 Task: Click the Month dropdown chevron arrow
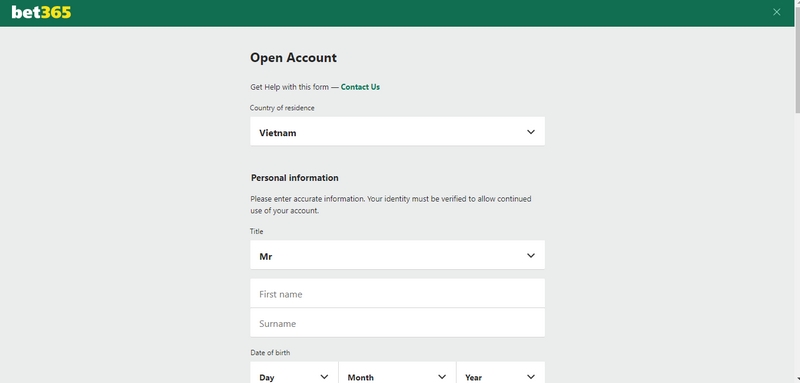coord(442,377)
